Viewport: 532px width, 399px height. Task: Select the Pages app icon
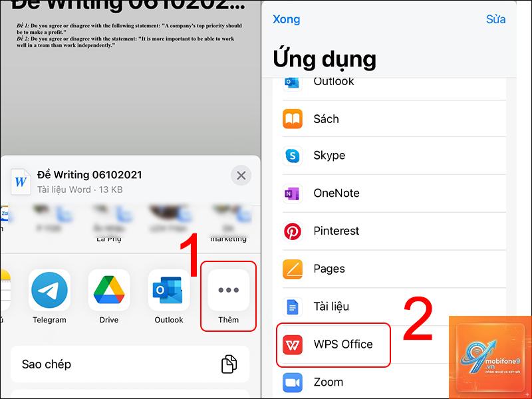[293, 269]
